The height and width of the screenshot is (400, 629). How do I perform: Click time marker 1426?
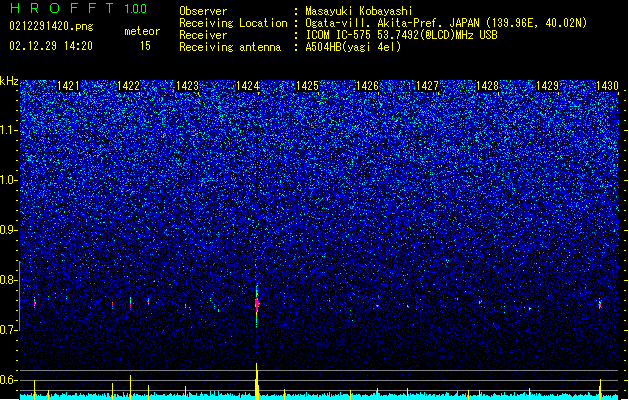(x=367, y=86)
